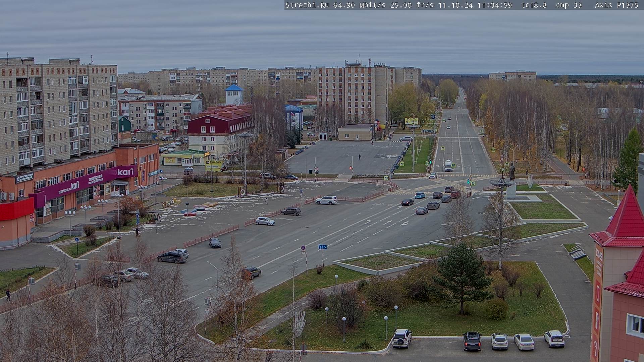This screenshot has height=362, width=644.
Task: Click the "25.00 fr/s" frame rate value
Action: 412,5
